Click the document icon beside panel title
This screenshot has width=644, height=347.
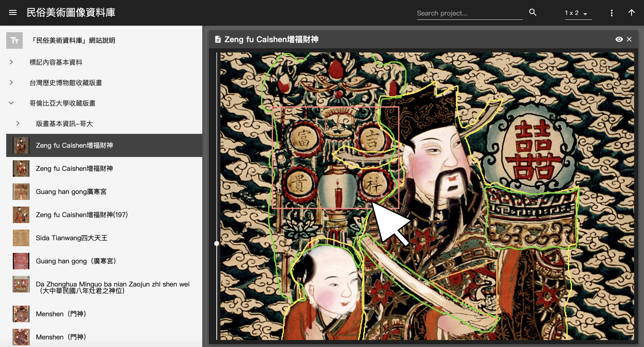[218, 39]
